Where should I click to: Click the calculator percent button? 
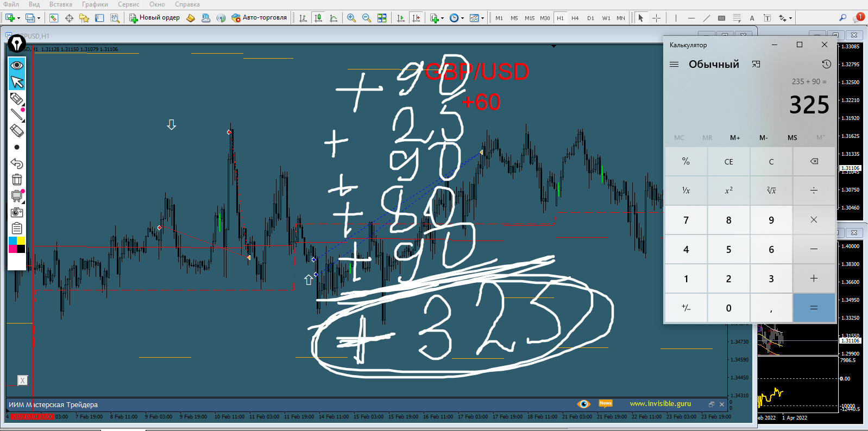click(686, 161)
